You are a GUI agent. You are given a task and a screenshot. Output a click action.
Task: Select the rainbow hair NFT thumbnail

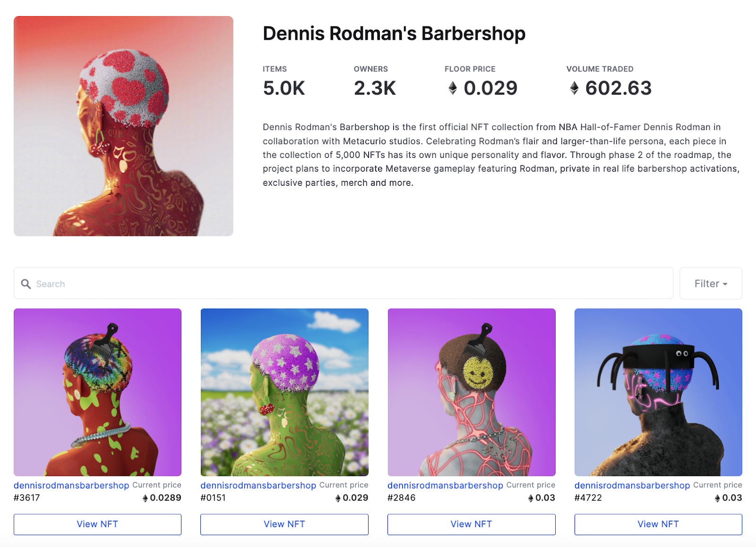click(97, 392)
